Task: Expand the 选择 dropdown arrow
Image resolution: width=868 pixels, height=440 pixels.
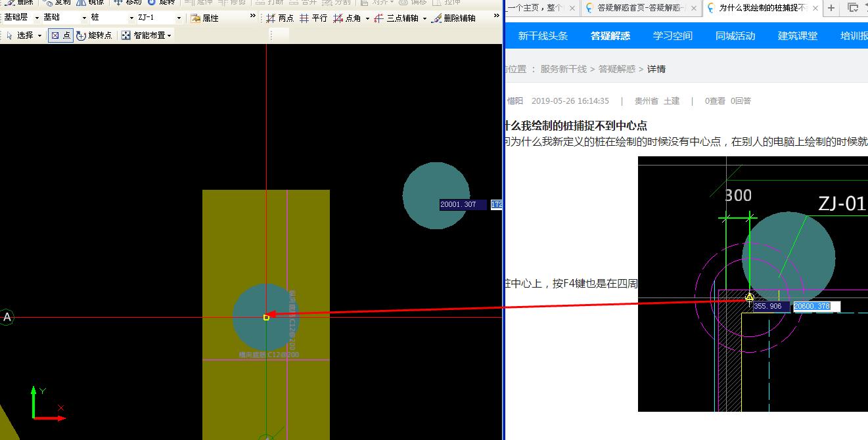Action: (x=39, y=36)
